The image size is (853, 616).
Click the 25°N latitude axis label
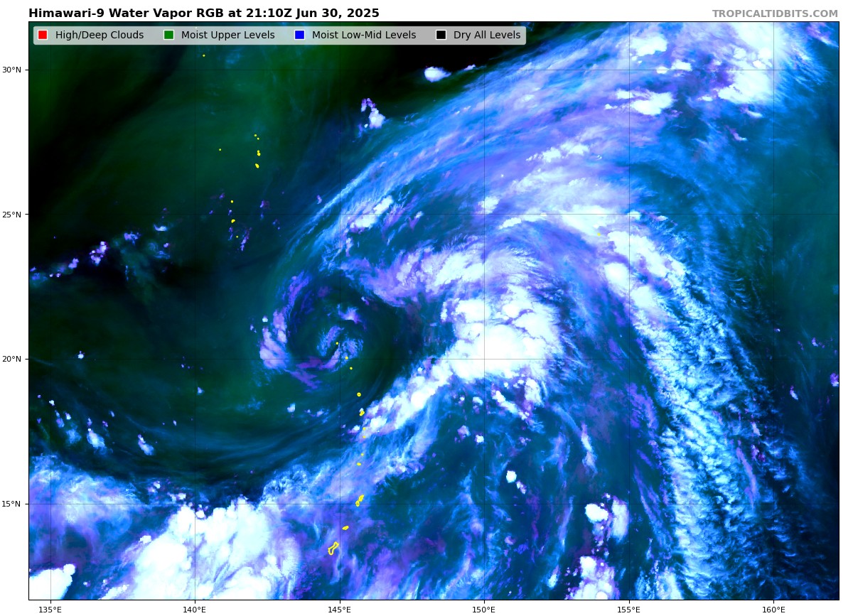tap(12, 215)
